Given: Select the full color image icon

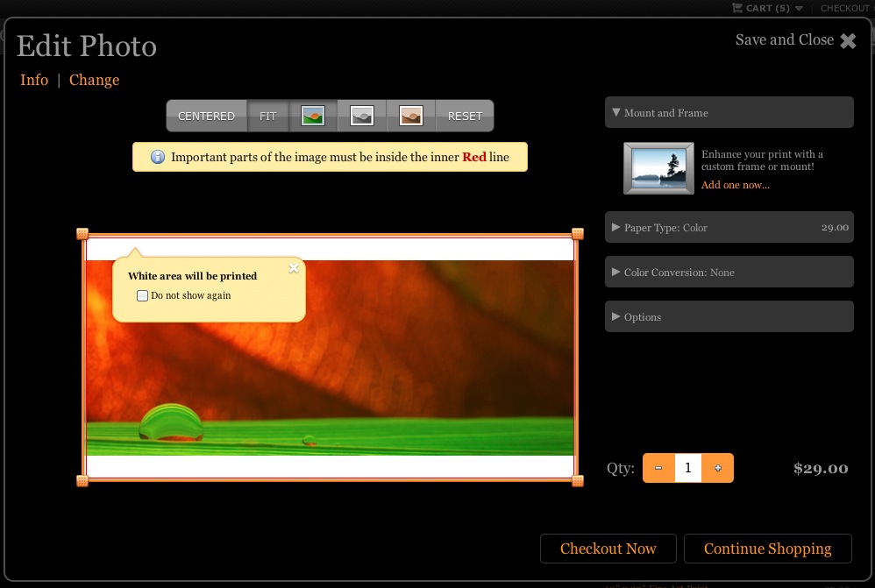Looking at the screenshot, I should pos(313,116).
